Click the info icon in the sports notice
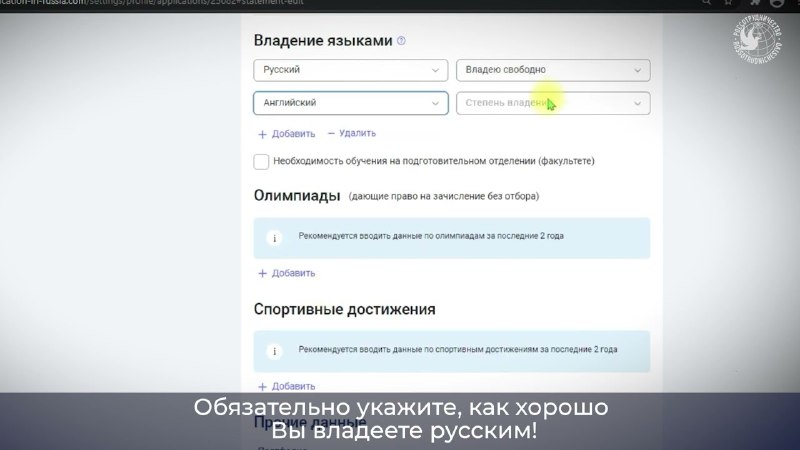Viewport: 800px width, 450px height. click(274, 352)
